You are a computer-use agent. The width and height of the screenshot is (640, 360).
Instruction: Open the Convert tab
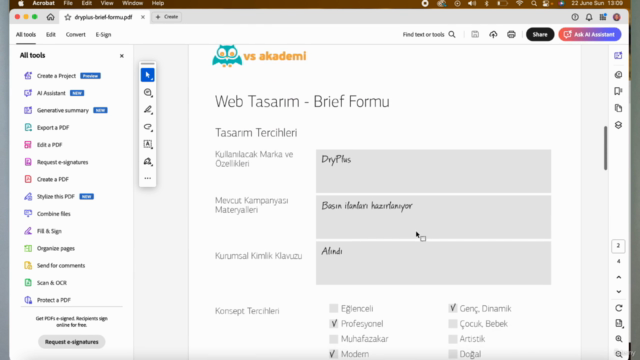coord(76,35)
